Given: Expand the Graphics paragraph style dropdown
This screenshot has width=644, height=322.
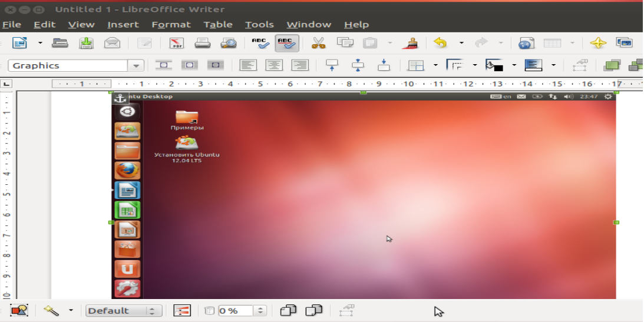Looking at the screenshot, I should (x=136, y=65).
